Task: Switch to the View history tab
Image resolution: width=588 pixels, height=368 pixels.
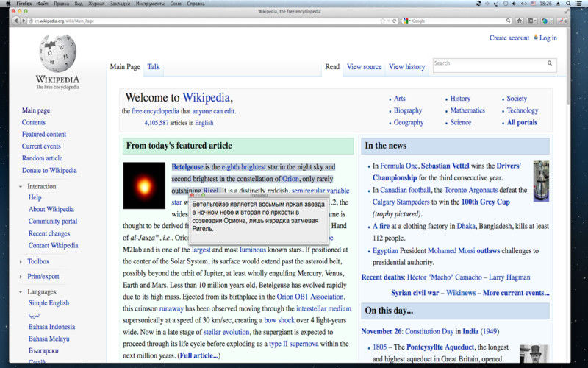Action: 406,67
